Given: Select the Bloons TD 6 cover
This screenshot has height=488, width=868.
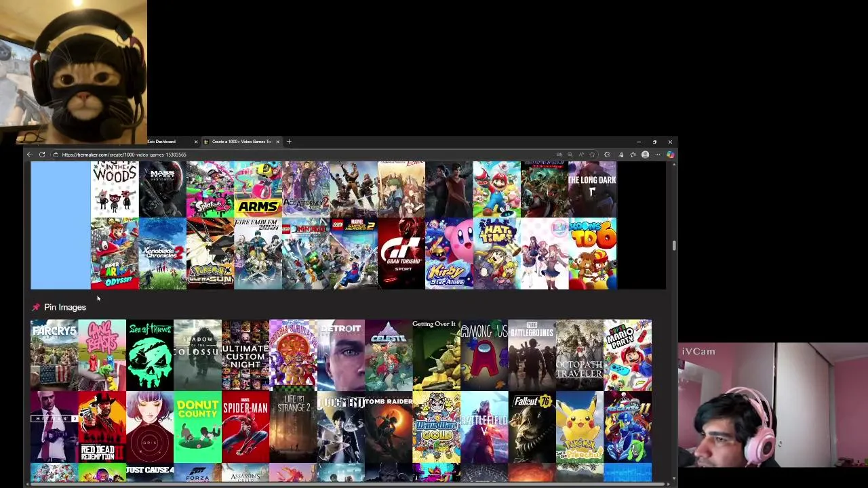Looking at the screenshot, I should point(592,253).
